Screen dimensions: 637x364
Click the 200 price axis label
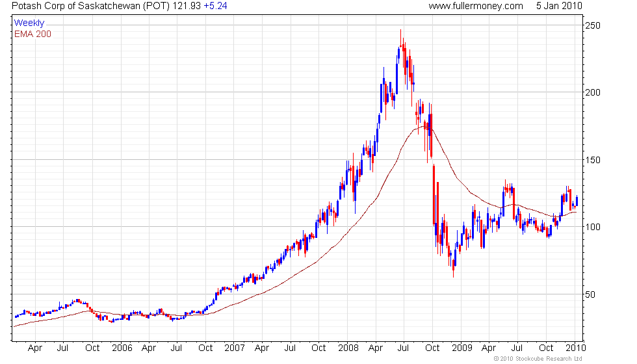(x=593, y=92)
